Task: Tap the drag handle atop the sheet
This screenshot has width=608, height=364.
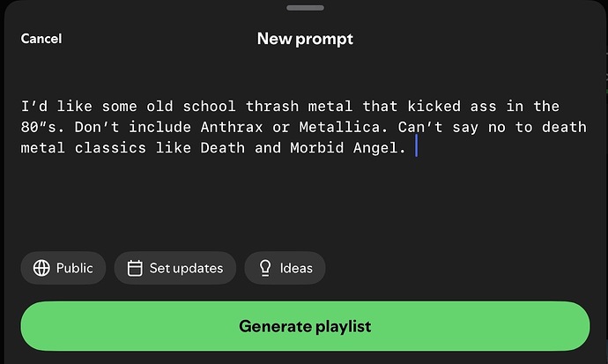Action: pos(304,8)
